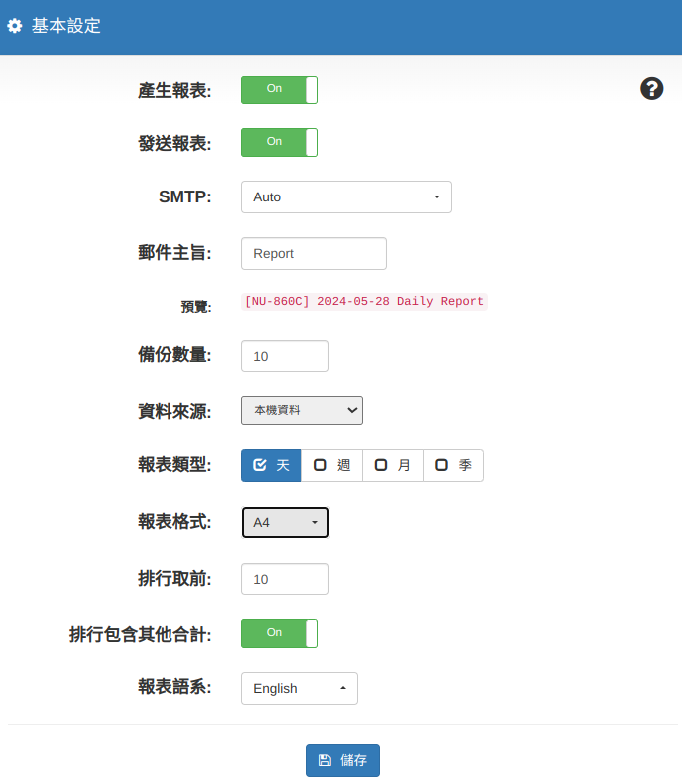The width and height of the screenshot is (682, 784).
Task: Toggle the 產生報表 switch
Action: [279, 90]
